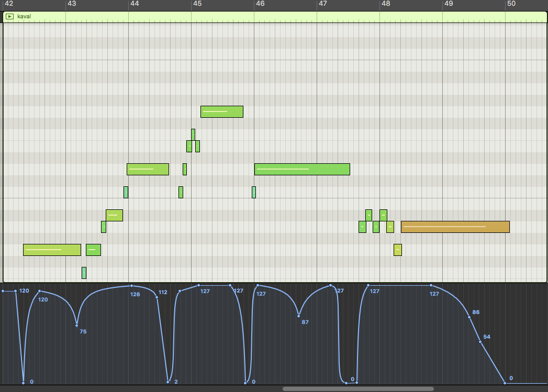Click bar 47 in the ruler

point(323,4)
